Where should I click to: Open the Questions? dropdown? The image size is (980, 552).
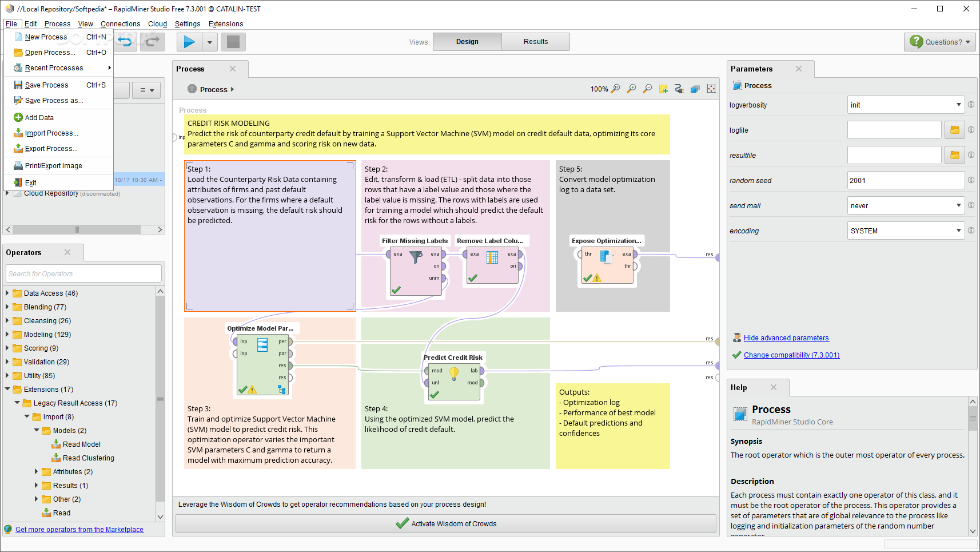[x=940, y=42]
